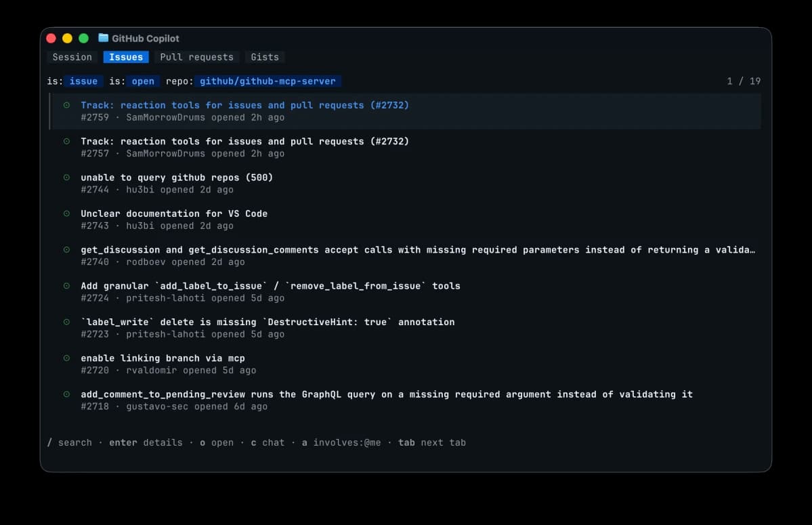Open the get_discussion missing parameters issue
Screen dimensions: 812x525
[418, 249]
